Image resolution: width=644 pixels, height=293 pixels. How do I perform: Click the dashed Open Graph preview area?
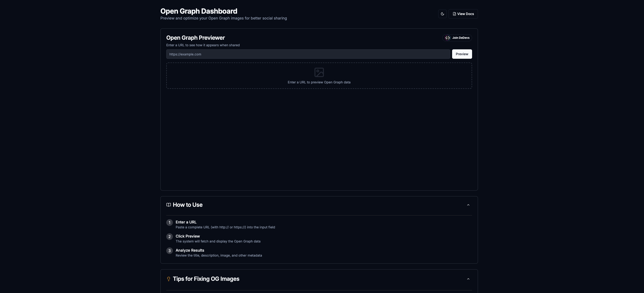(x=319, y=76)
